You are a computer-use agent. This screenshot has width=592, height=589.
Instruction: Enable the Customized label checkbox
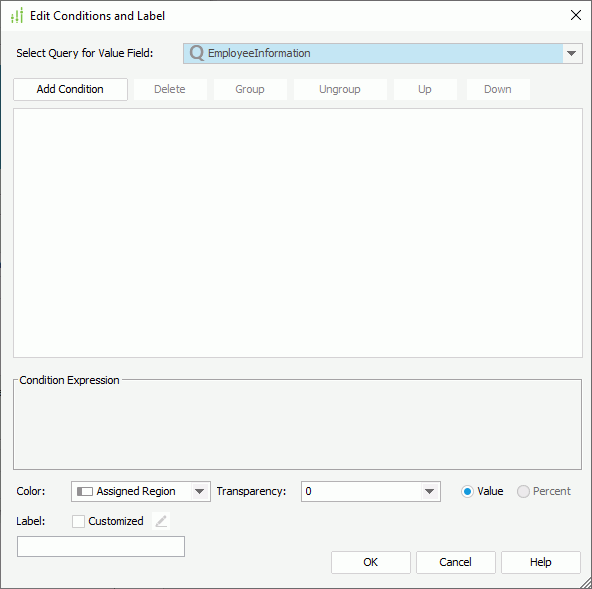[78, 521]
